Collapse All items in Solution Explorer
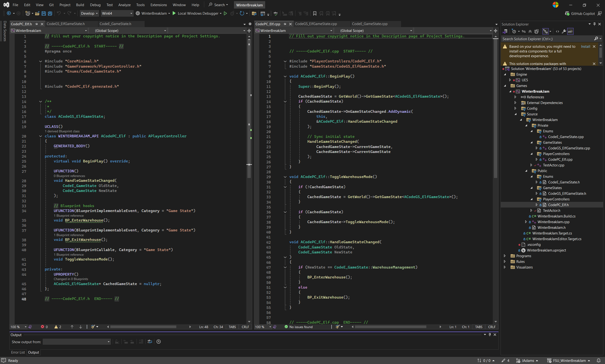The width and height of the screenshot is (605, 364). coord(530,31)
